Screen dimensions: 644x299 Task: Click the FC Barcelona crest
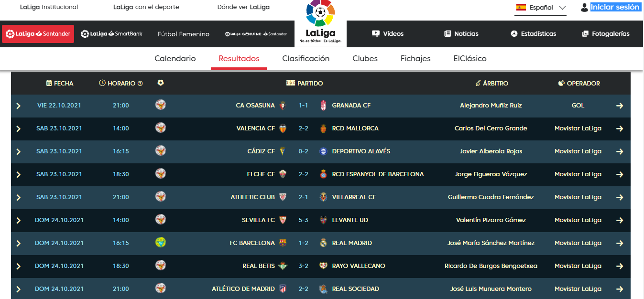pos(283,243)
